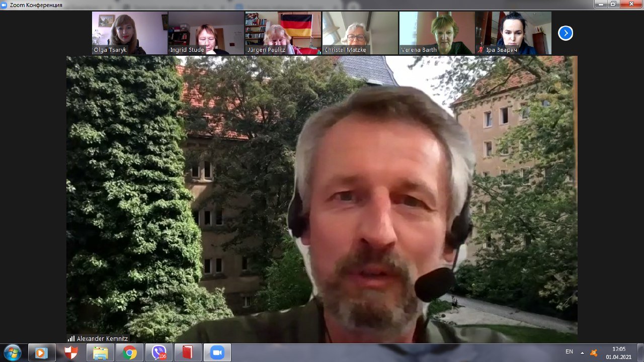The height and width of the screenshot is (362, 644).
Task: Open the red shield antivirus taskbar icon
Action: click(x=71, y=353)
